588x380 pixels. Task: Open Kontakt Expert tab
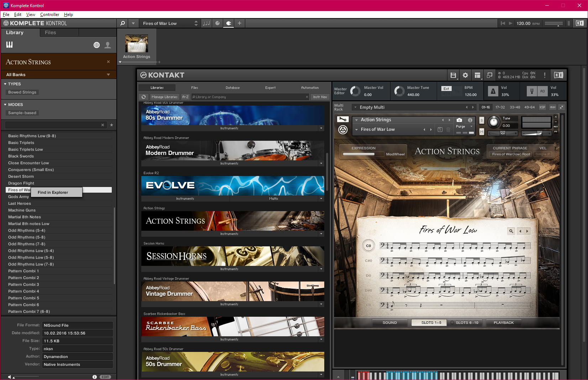tap(270, 87)
